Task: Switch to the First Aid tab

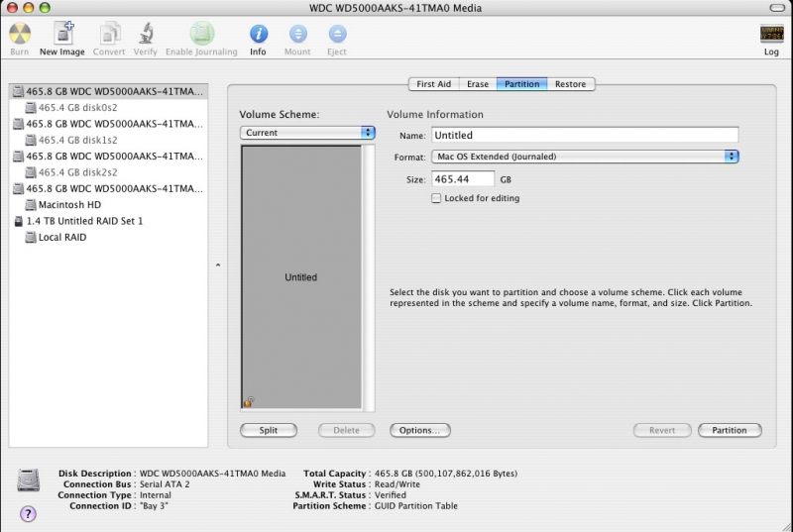Action: [x=433, y=84]
